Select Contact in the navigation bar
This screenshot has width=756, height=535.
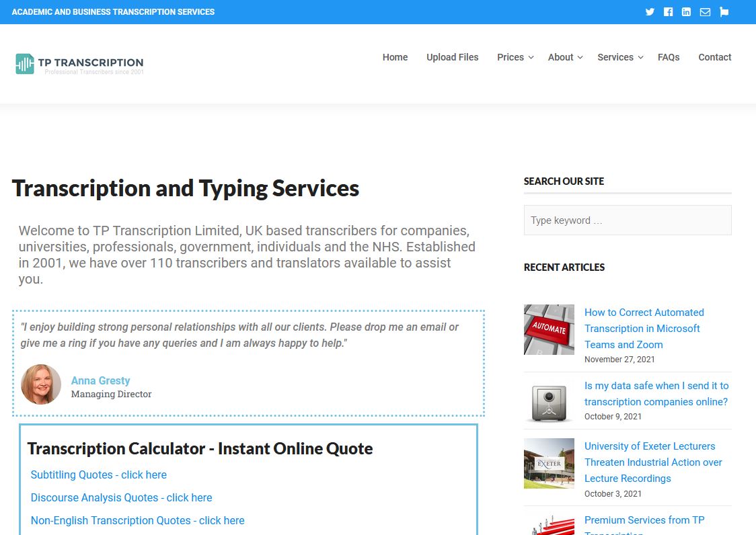tap(714, 57)
